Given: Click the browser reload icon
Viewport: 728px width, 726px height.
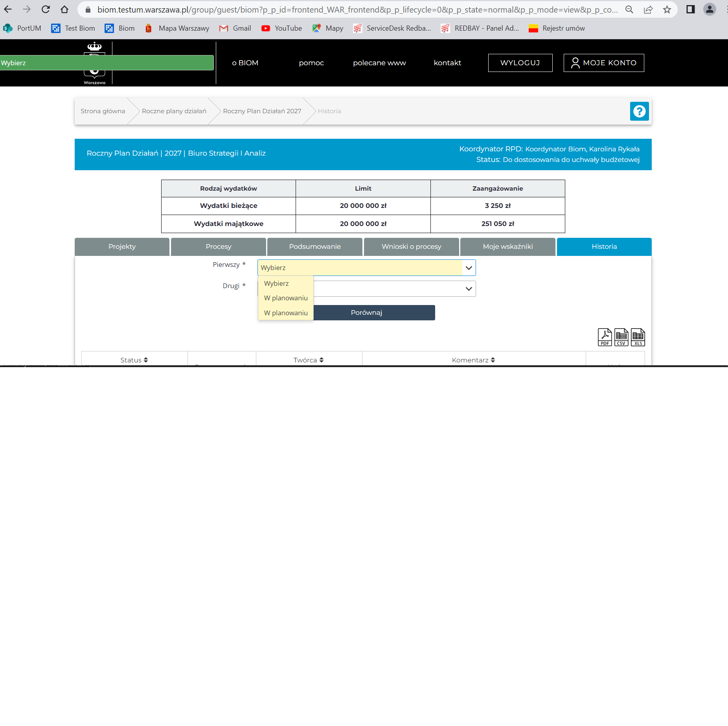Looking at the screenshot, I should tap(46, 9).
